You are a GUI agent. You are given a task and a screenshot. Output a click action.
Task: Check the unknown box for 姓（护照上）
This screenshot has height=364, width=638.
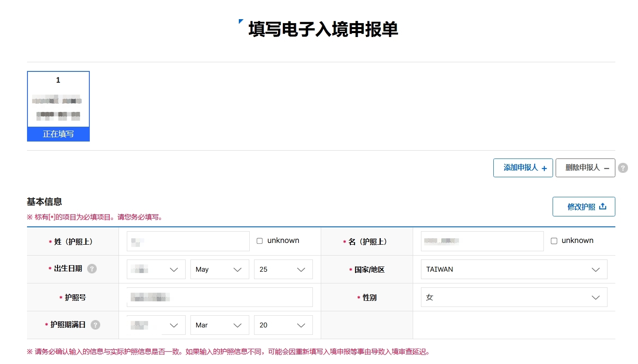pos(260,241)
